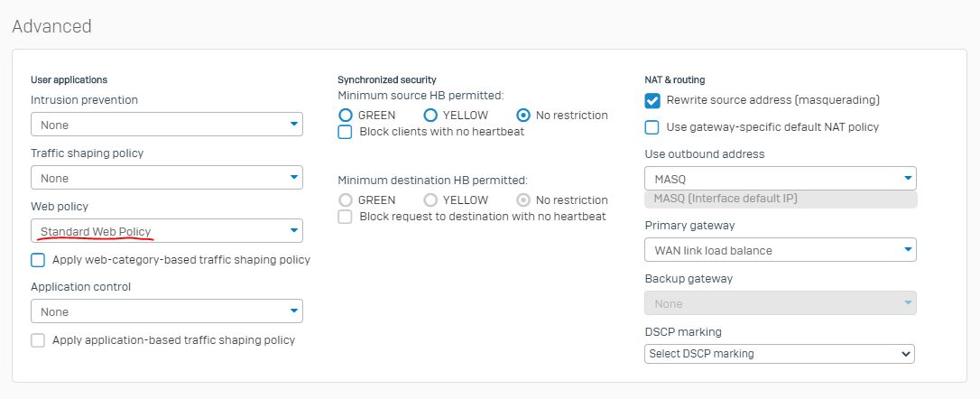980x399 pixels.
Task: Select GREEN for minimum source HB
Action: (346, 115)
